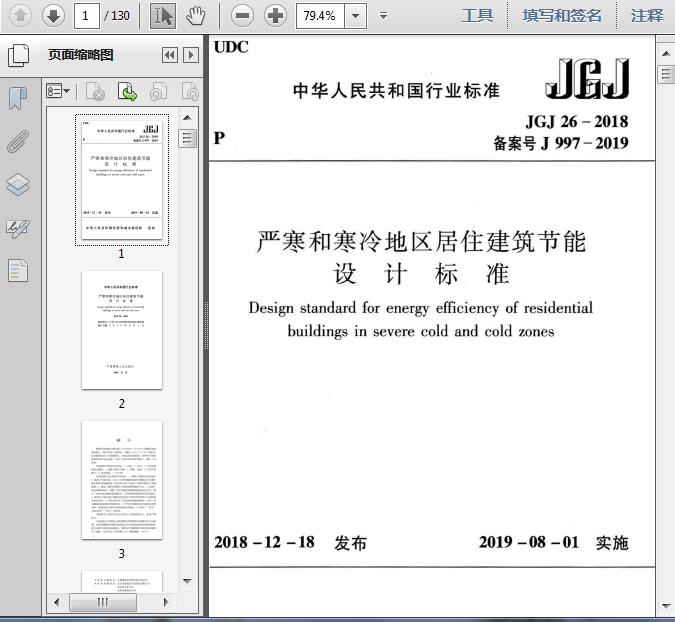This screenshot has width=675, height=622.
Task: Click the extract/replace pages green arrow icon
Action: 127,91
